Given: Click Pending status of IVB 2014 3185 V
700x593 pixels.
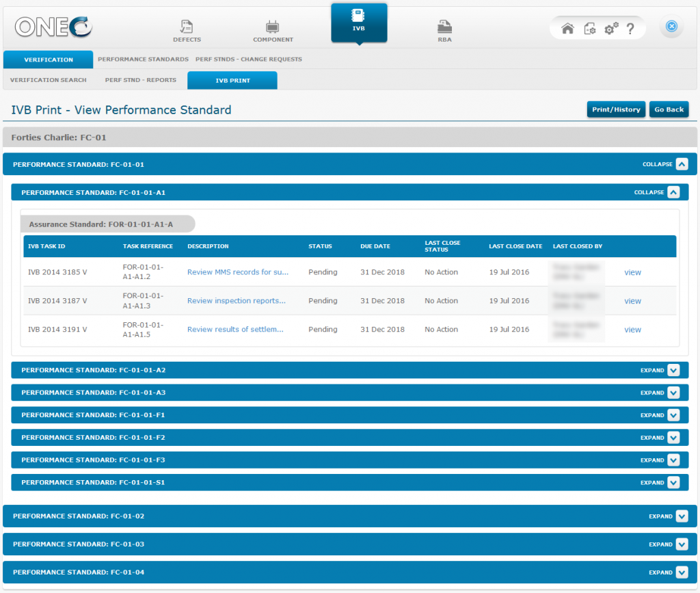Looking at the screenshot, I should pos(323,272).
